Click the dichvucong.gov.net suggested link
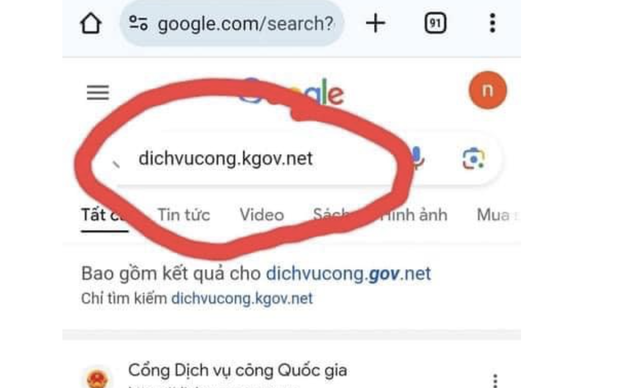620x388 pixels. [x=348, y=274]
